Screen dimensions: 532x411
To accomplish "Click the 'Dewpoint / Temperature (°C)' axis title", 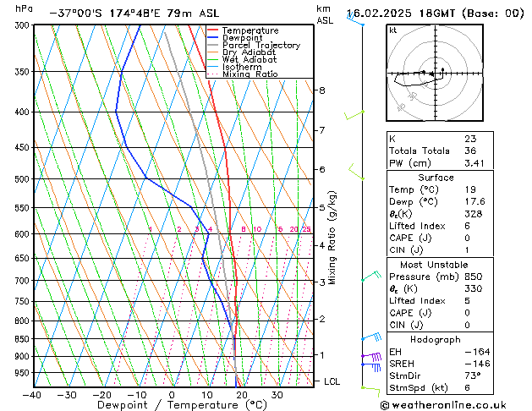I will [x=171, y=405].
